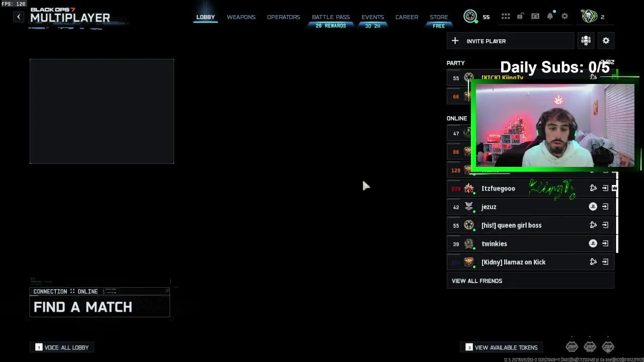
Task: Select friend Itzfuegooo in online list
Action: (x=530, y=188)
